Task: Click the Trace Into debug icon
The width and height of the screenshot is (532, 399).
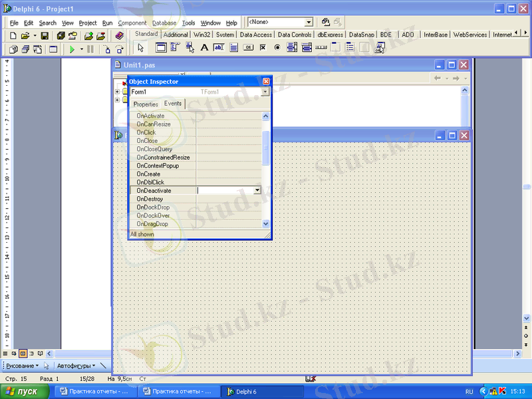Action: [107, 49]
